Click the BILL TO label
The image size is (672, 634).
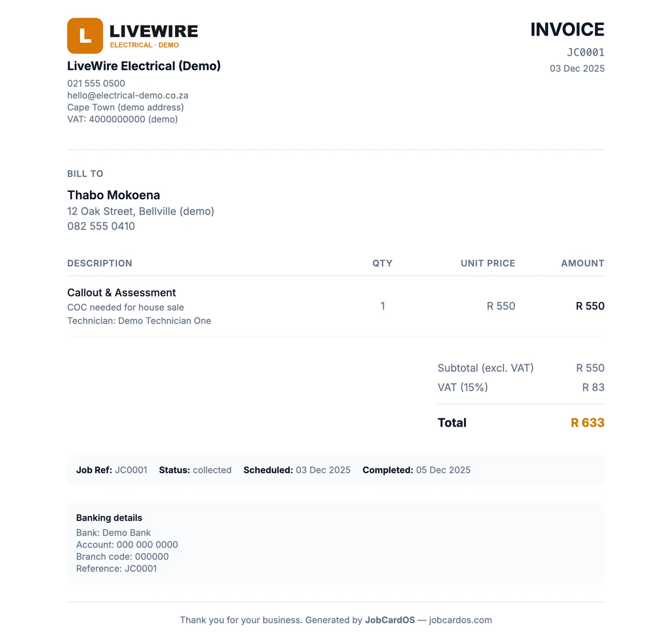[x=85, y=174]
